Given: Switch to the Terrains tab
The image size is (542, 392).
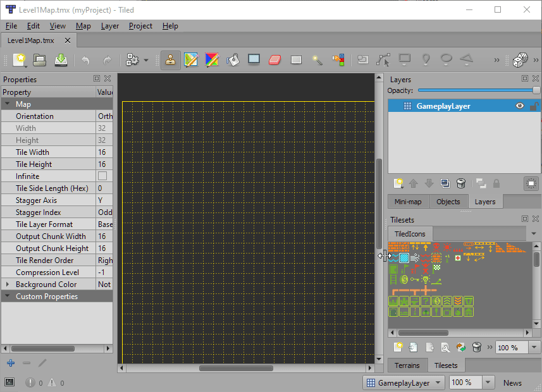Looking at the screenshot, I should [407, 365].
